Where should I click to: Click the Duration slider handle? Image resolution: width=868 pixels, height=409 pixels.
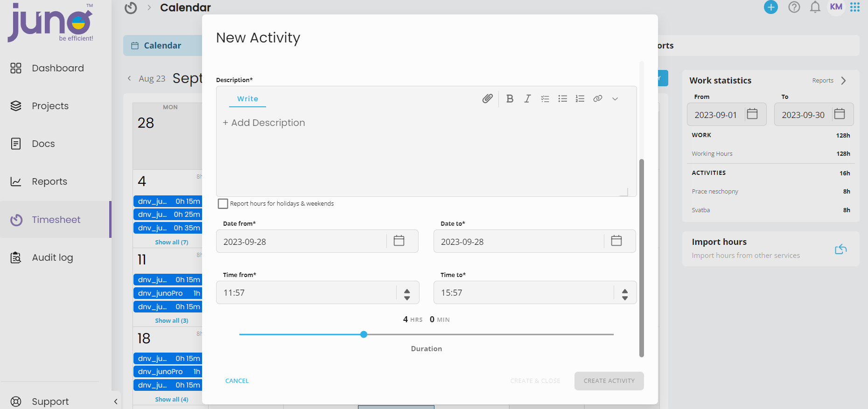pos(364,334)
